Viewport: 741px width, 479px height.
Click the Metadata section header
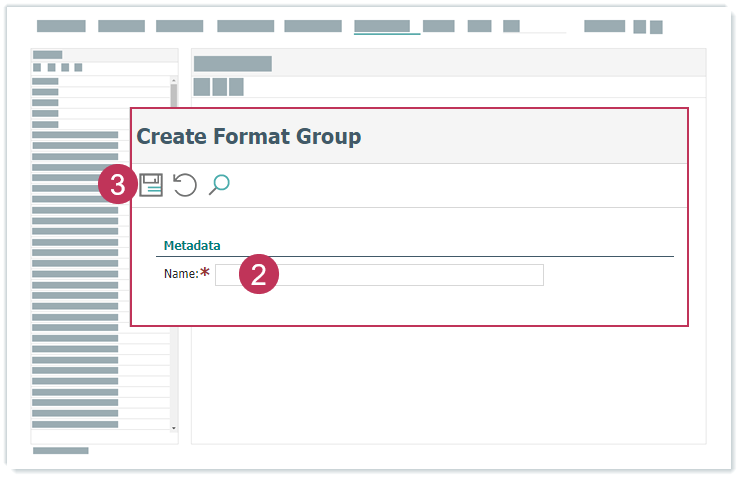(x=192, y=245)
